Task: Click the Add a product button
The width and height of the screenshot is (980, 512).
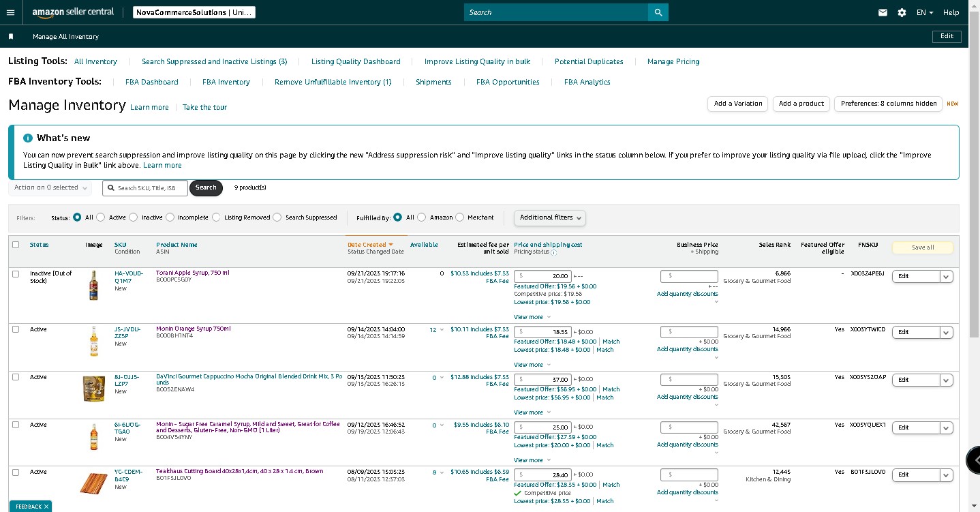Action: pyautogui.click(x=801, y=104)
